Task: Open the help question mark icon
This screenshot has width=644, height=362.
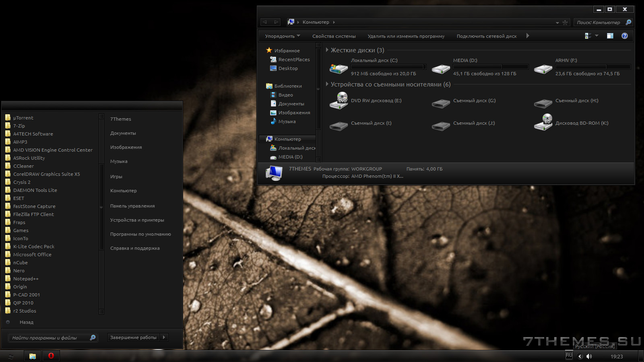Action: (x=624, y=36)
